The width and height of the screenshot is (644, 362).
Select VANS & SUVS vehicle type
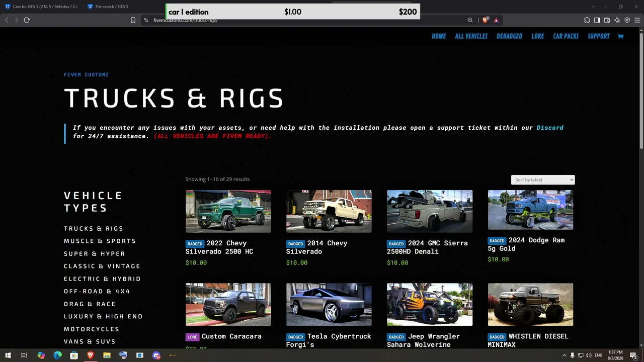(x=90, y=341)
